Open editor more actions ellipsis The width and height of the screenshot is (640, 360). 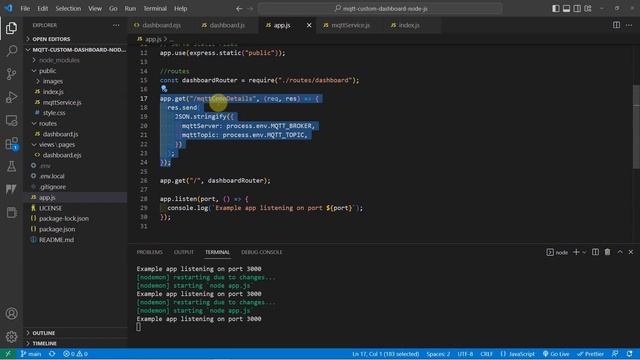tap(629, 25)
